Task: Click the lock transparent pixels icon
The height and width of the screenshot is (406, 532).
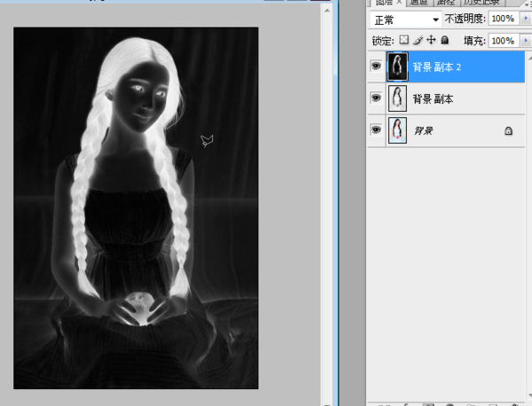Action: pyautogui.click(x=404, y=40)
